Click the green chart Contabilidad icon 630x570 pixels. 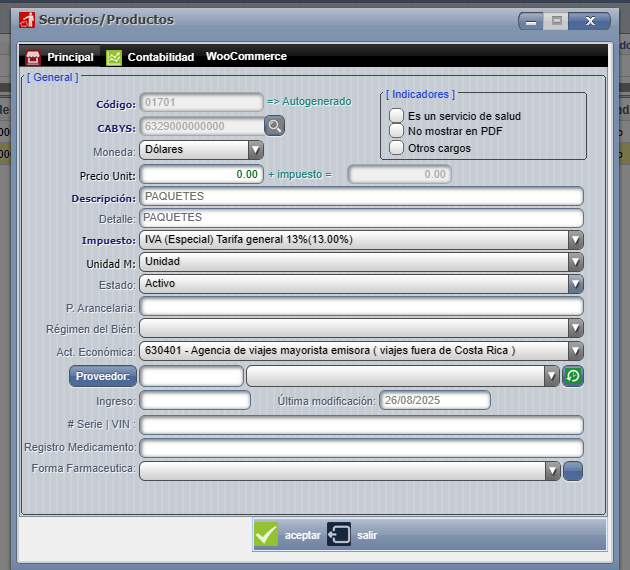(114, 57)
